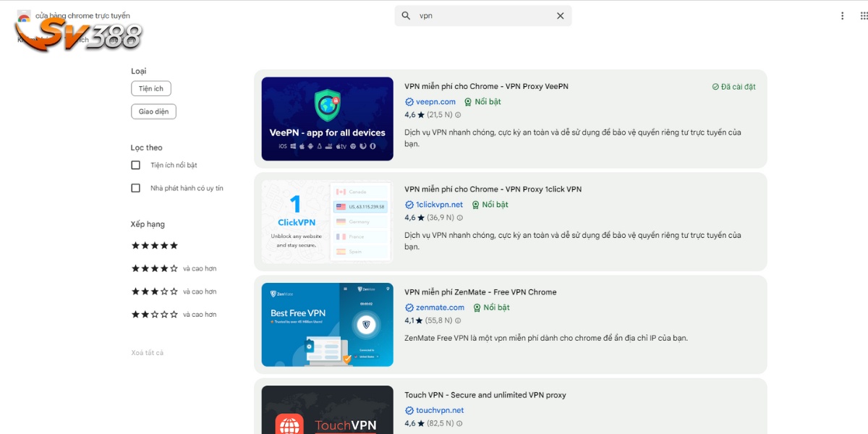This screenshot has width=868, height=434.
Task: Click the Đã cài đặt installed label
Action: (x=733, y=87)
